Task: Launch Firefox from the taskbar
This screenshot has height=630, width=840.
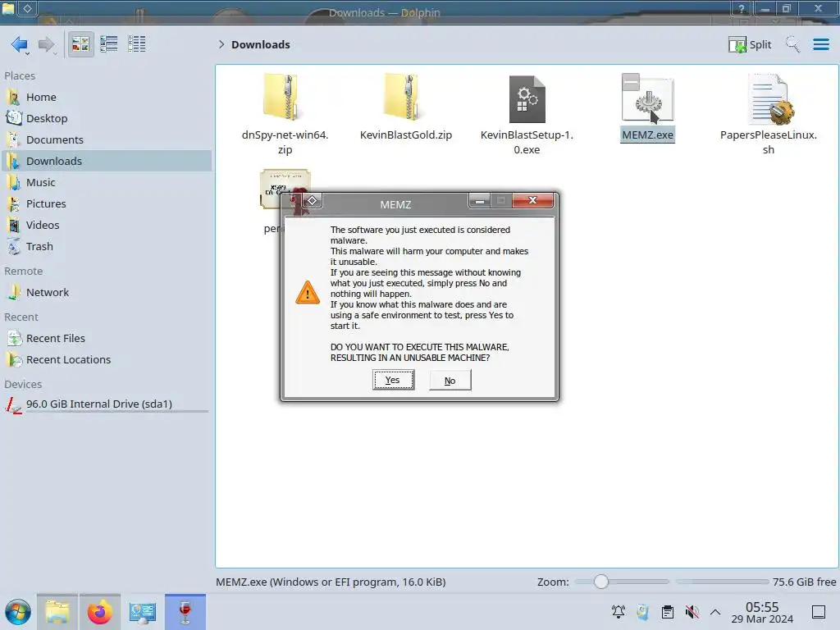Action: click(x=99, y=612)
